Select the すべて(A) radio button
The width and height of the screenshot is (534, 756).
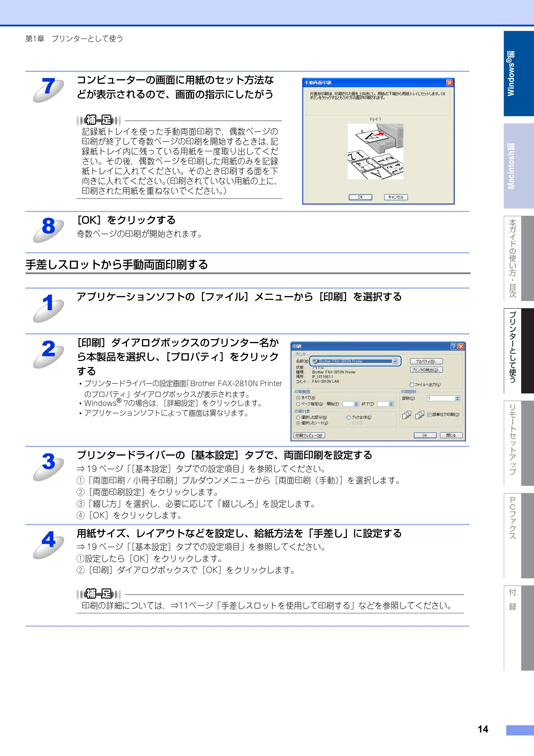pyautogui.click(x=298, y=398)
